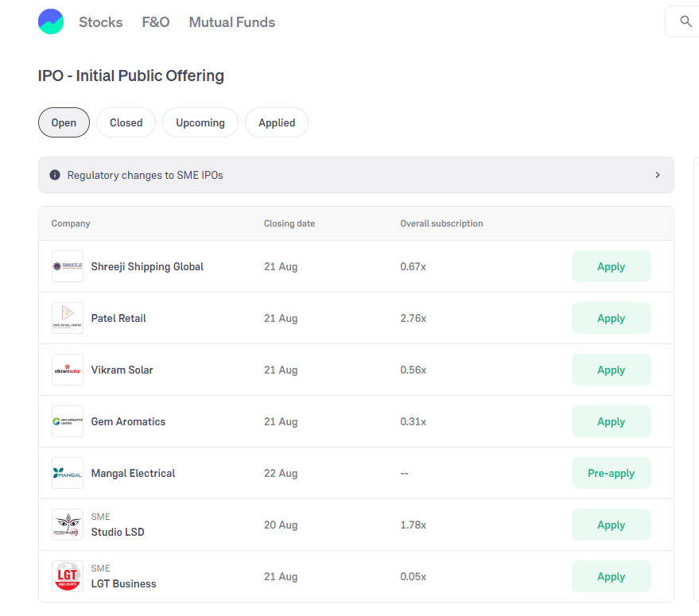Viewport: 699px width, 616px height.
Task: Pre-apply for Mangal Electrical IPO
Action: point(612,473)
